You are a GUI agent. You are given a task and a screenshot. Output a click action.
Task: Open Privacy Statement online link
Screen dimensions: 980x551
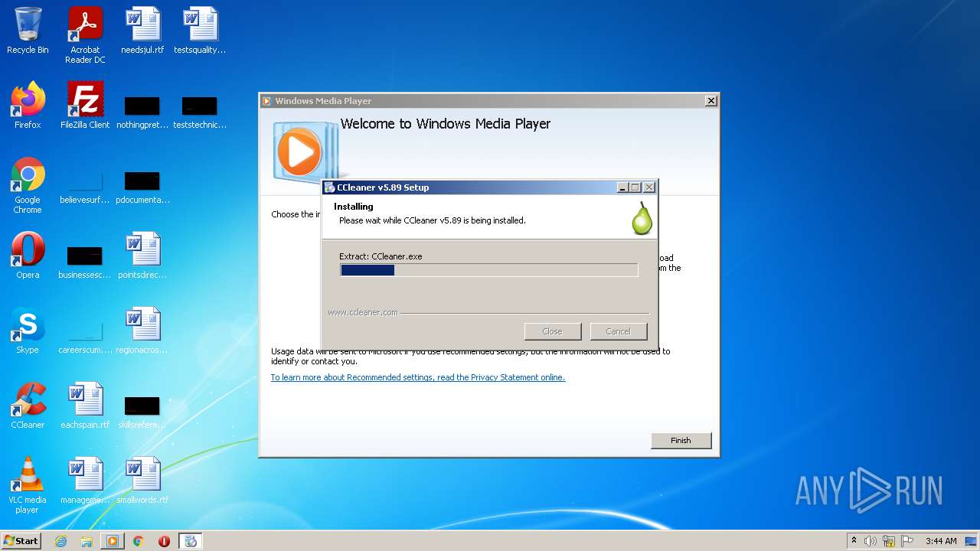418,377
